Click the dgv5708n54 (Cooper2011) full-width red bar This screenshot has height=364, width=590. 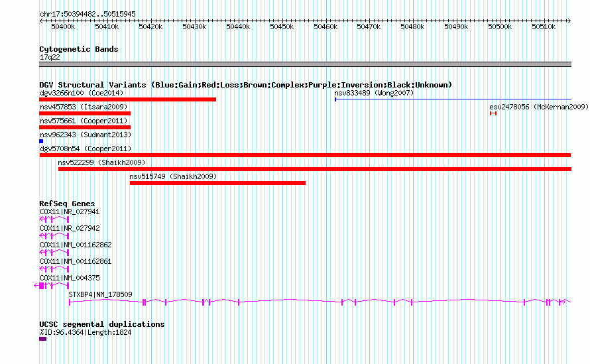305,155
